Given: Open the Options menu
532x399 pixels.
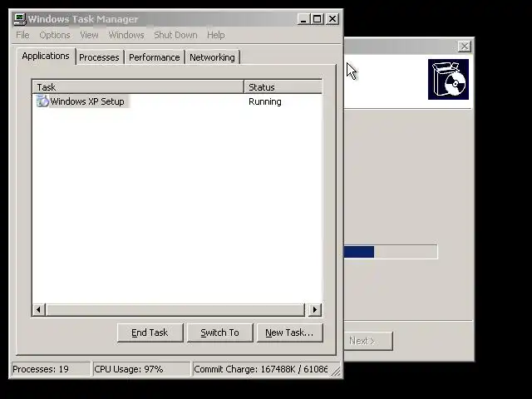Looking at the screenshot, I should coord(55,35).
